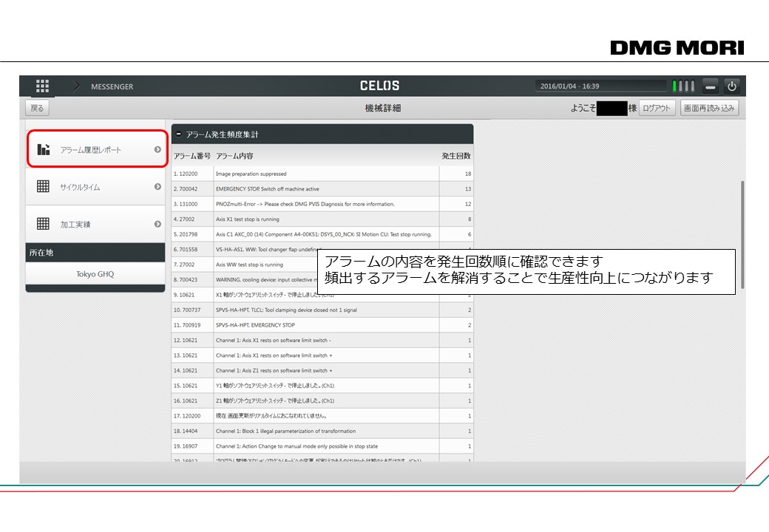Click the arrow beside サイクルタイム

pyautogui.click(x=157, y=187)
